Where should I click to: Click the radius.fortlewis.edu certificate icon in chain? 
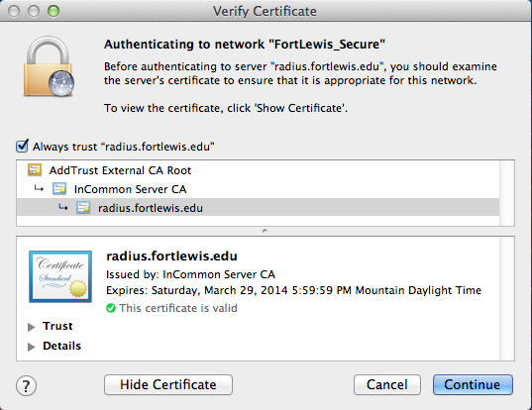tap(83, 208)
